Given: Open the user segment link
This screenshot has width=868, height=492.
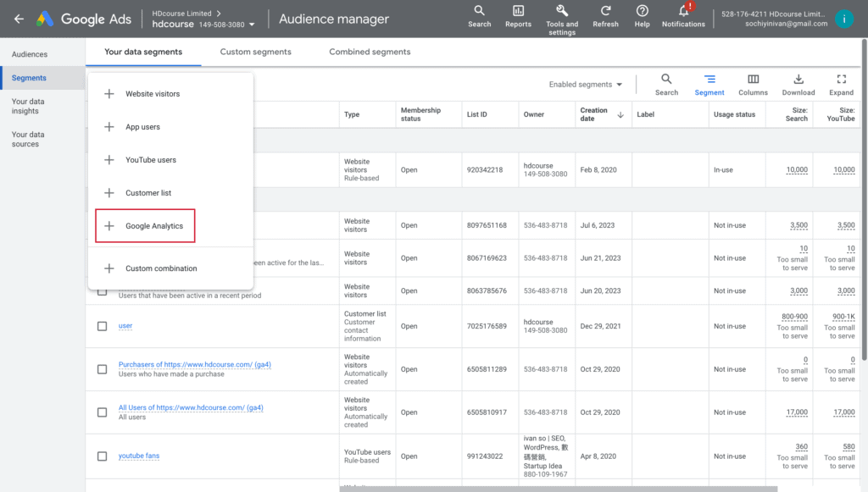Looking at the screenshot, I should click(125, 326).
